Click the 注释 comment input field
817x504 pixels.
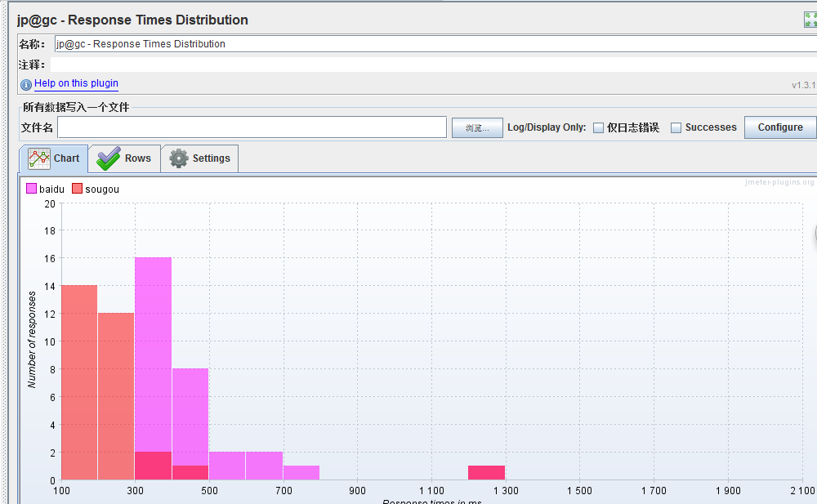[x=434, y=65]
